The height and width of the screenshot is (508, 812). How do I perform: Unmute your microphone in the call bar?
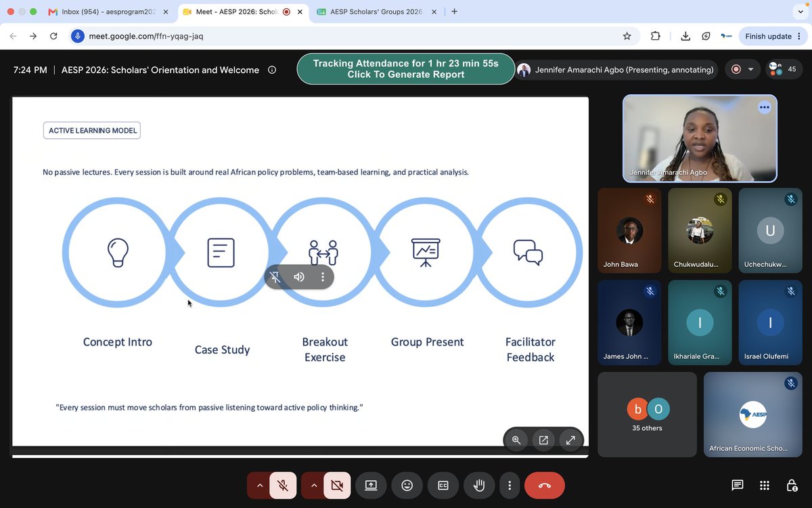(x=283, y=486)
